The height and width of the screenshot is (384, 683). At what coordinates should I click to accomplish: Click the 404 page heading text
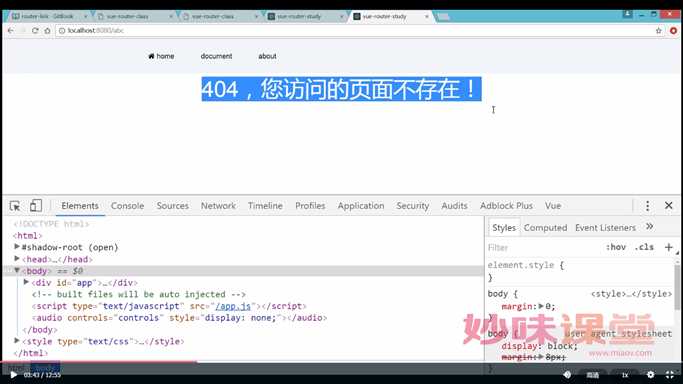341,89
